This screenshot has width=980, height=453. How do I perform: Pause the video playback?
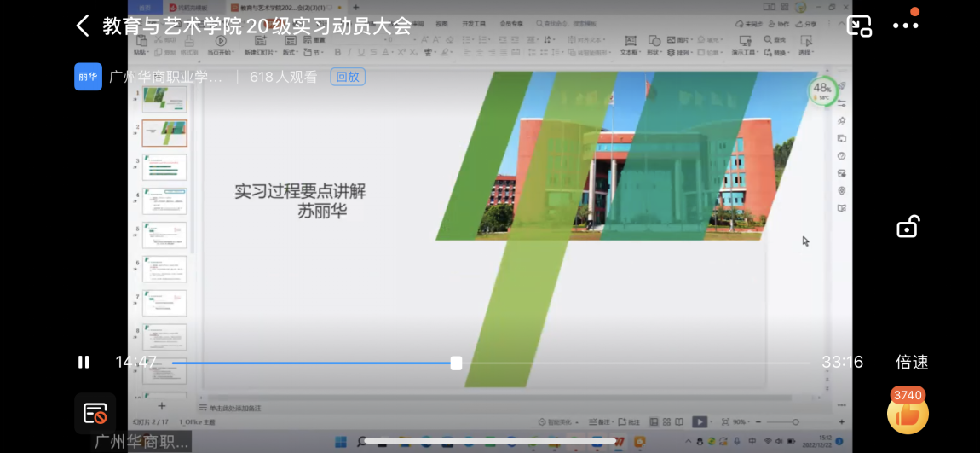pyautogui.click(x=84, y=362)
